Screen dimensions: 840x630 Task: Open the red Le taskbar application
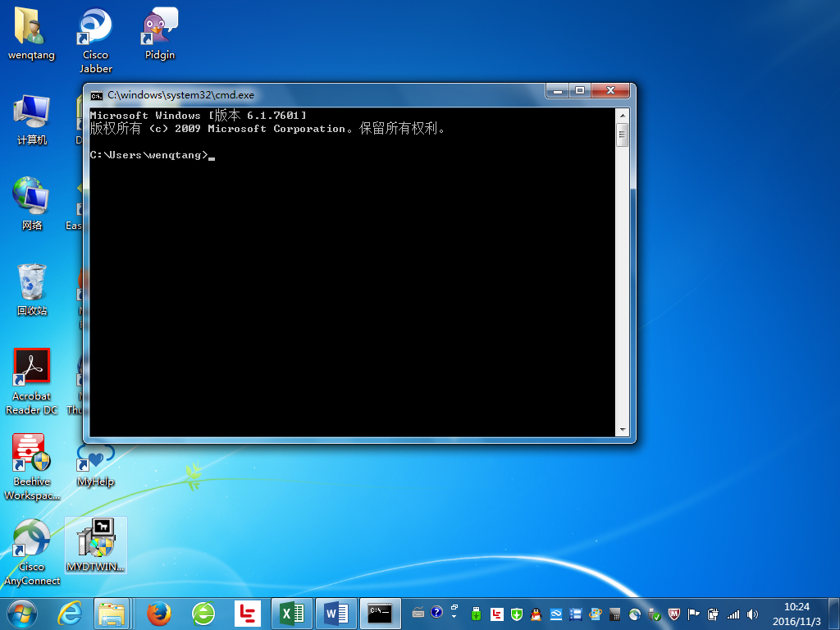click(x=248, y=614)
